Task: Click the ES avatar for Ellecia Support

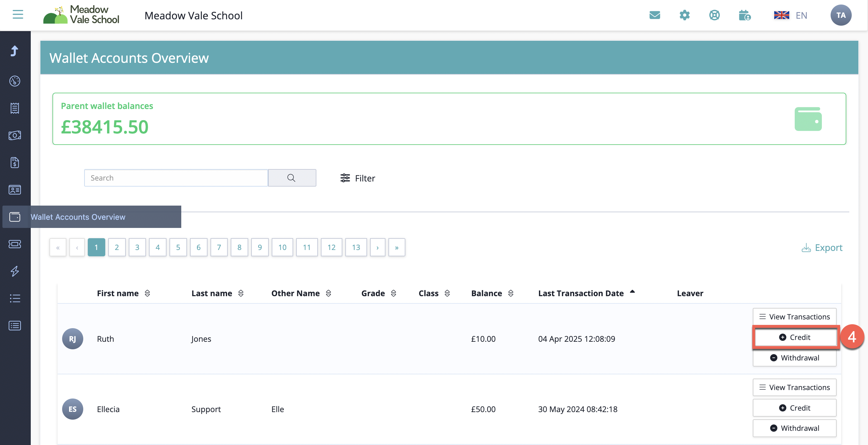Action: point(72,409)
